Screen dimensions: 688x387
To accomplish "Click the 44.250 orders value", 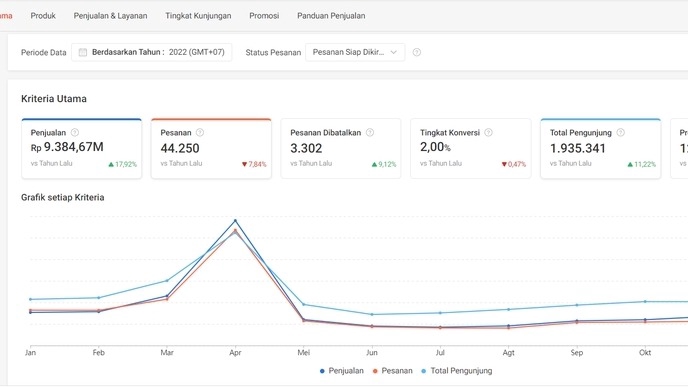I will coord(180,148).
